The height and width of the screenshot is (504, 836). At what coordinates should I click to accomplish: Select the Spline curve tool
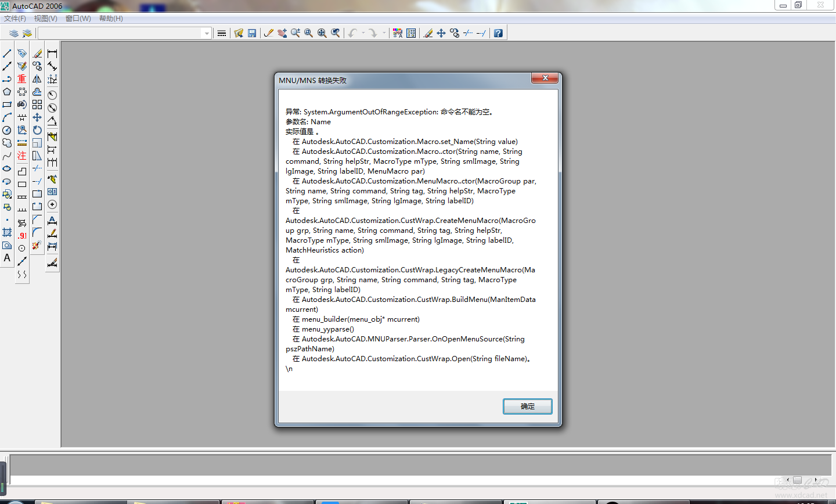tap(7, 156)
